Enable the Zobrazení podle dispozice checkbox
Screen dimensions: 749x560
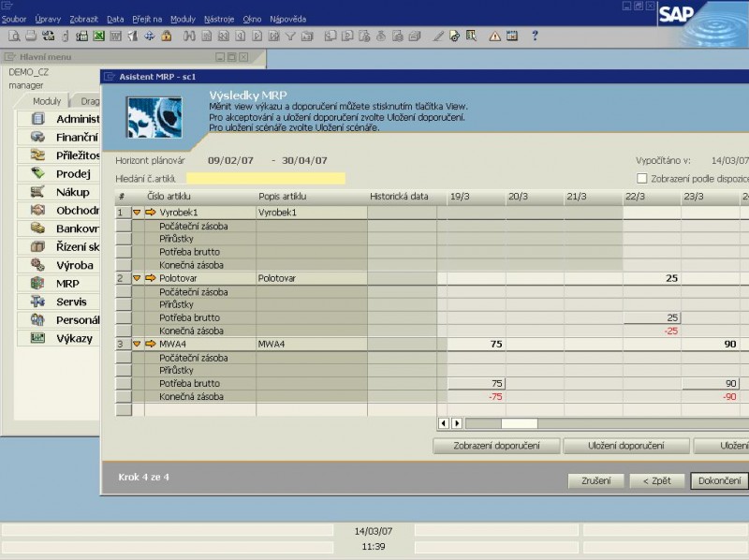point(642,178)
